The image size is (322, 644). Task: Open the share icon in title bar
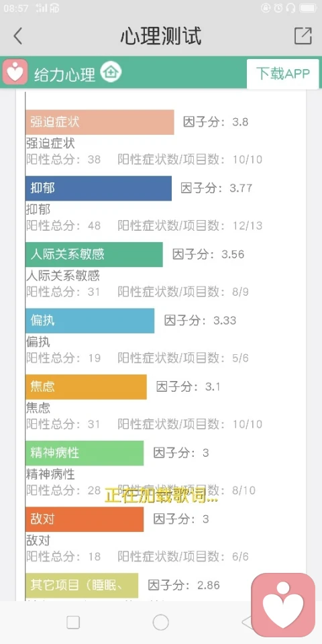tap(303, 36)
